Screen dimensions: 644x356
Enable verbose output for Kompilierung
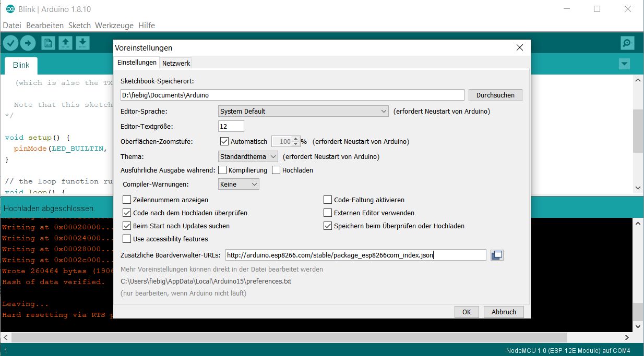(x=222, y=170)
